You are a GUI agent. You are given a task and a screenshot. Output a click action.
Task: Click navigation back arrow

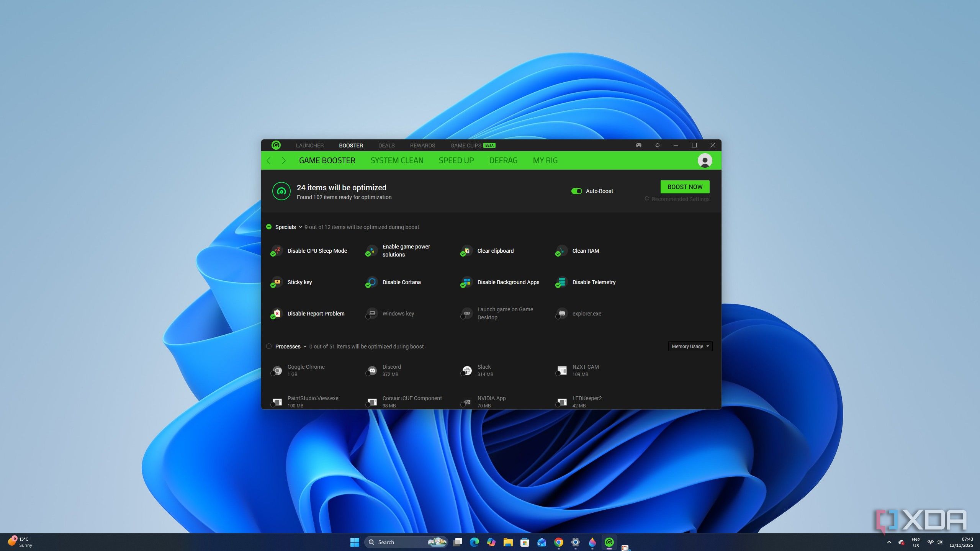point(269,160)
